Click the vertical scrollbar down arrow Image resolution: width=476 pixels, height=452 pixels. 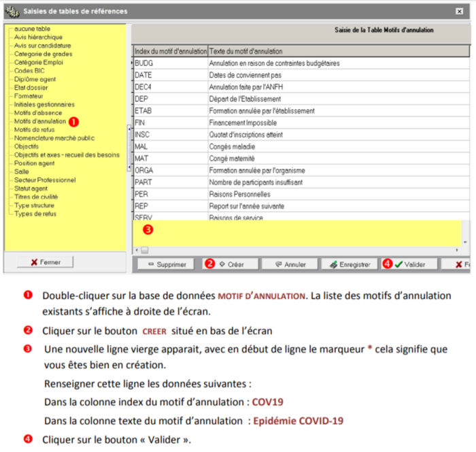click(465, 242)
